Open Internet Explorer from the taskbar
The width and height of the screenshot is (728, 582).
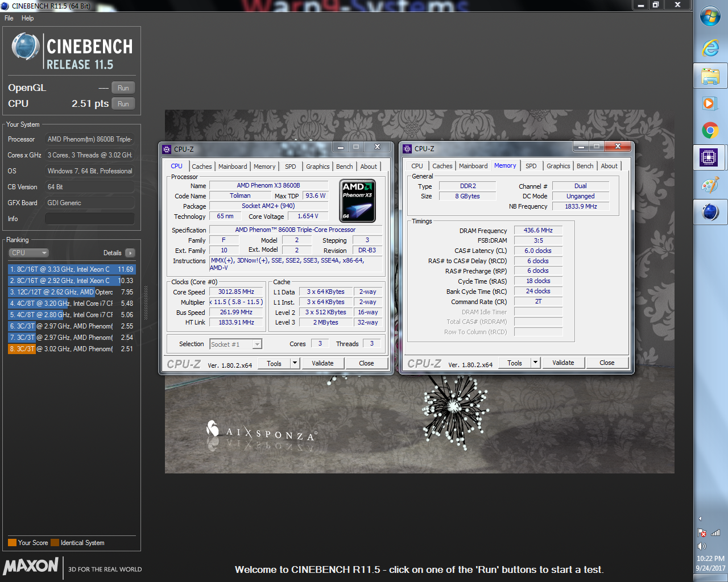coord(710,48)
